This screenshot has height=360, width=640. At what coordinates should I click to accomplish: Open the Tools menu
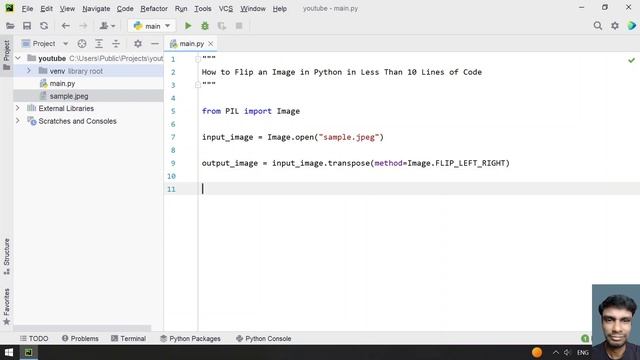(202, 9)
